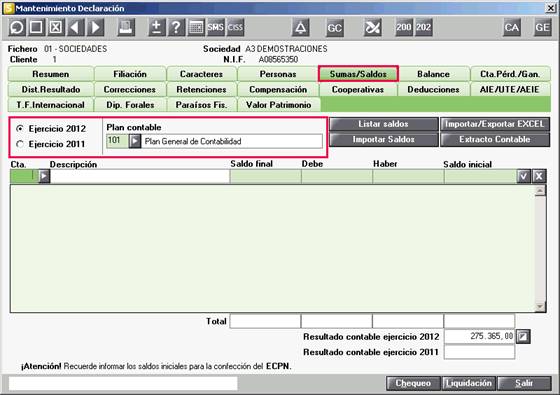This screenshot has height=395, width=560.
Task: Open Compensación tab
Action: point(278,89)
